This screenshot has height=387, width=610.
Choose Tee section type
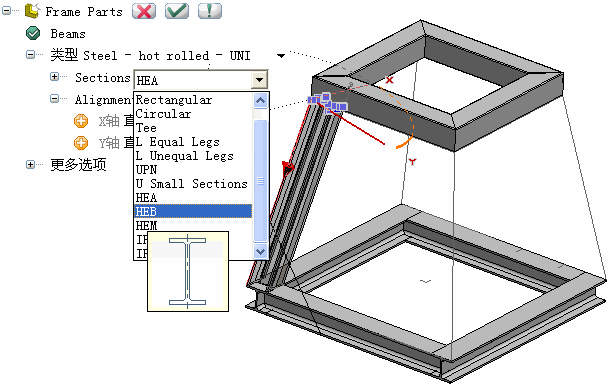(x=193, y=128)
